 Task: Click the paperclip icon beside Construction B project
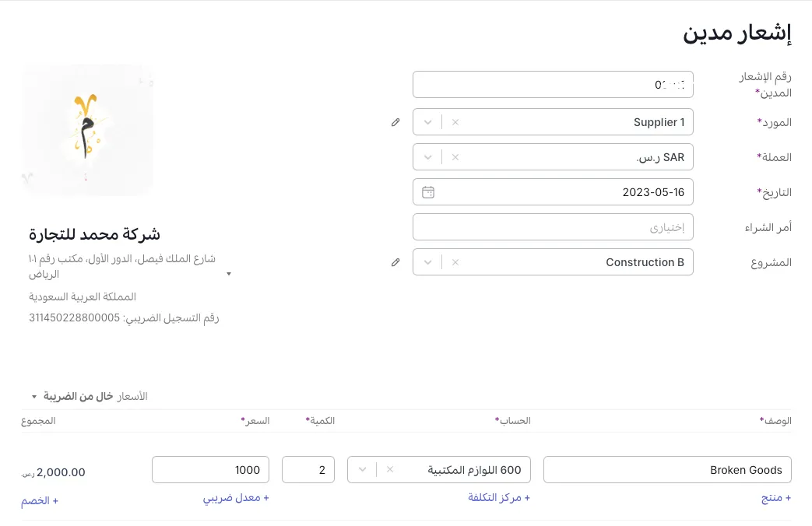[x=395, y=262]
